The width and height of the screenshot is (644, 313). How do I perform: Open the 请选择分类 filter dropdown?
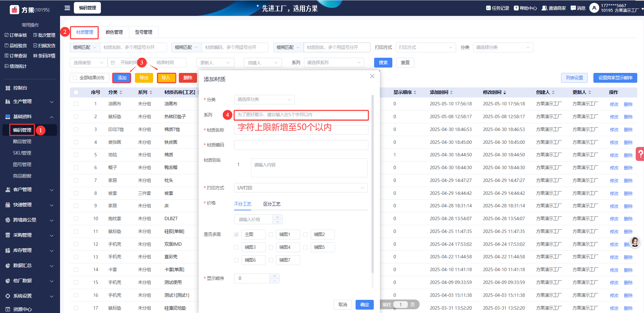point(503,48)
